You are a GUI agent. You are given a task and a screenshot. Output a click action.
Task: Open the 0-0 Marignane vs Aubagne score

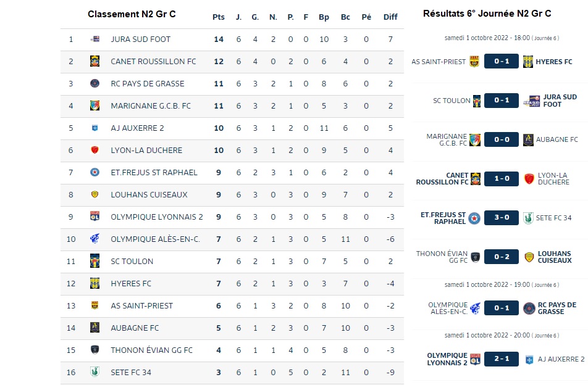click(502, 139)
